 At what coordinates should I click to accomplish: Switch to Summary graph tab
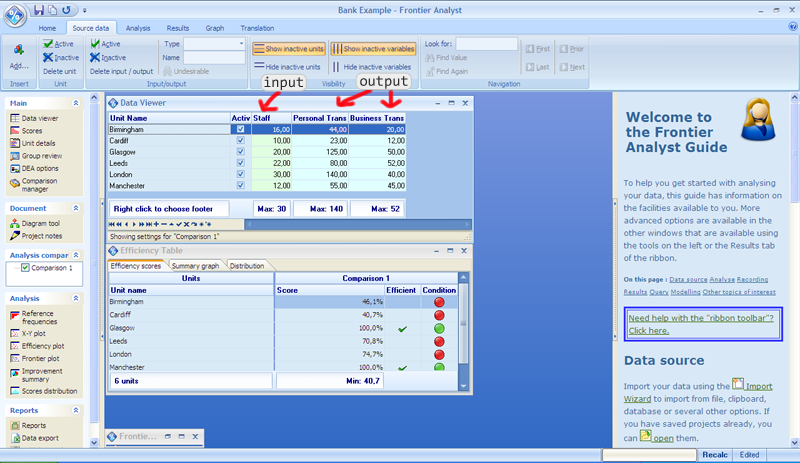pos(195,266)
